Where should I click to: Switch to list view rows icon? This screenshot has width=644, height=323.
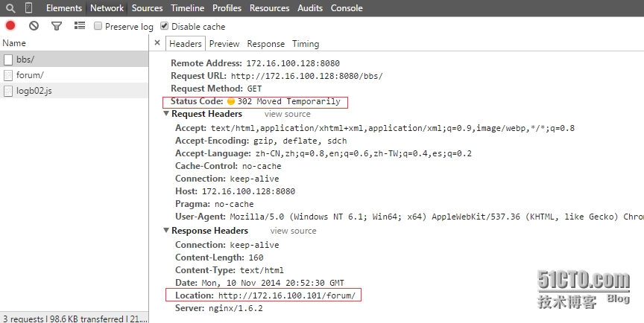(x=80, y=26)
